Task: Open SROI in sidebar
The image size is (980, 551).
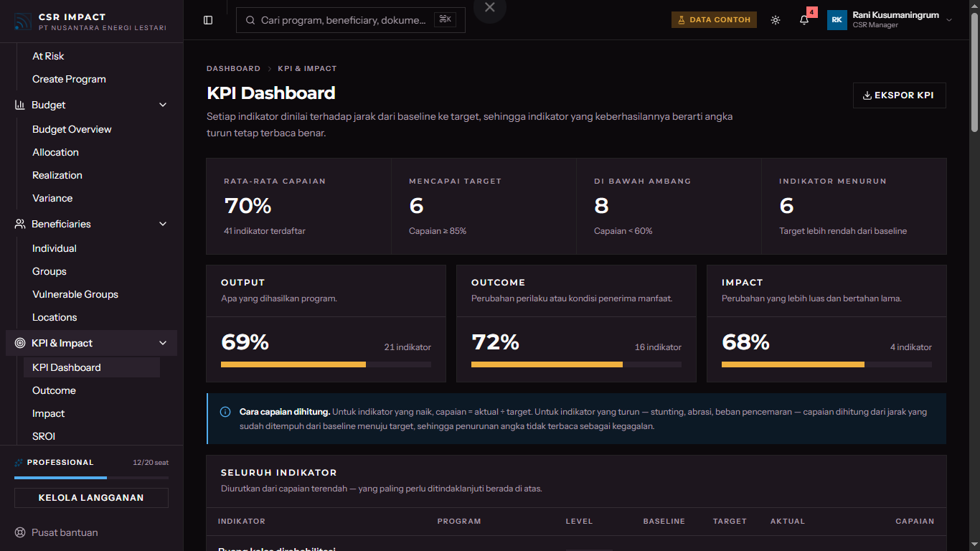Action: coord(44,436)
